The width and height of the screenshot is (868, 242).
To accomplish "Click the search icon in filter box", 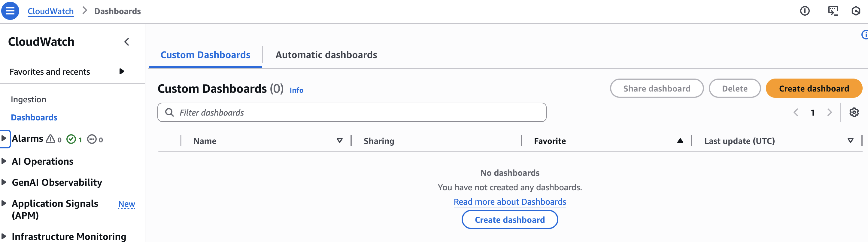I will (169, 112).
